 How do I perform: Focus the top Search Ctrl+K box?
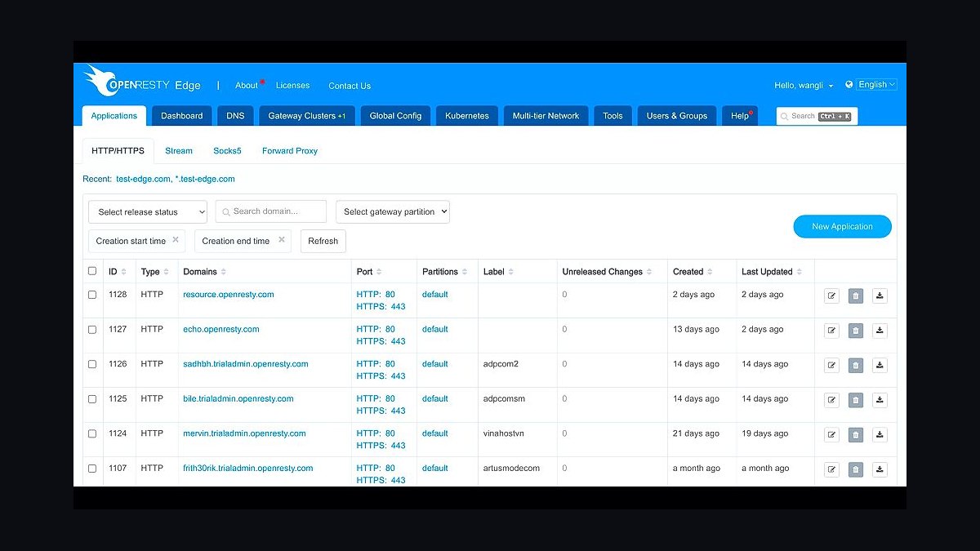pyautogui.click(x=817, y=116)
